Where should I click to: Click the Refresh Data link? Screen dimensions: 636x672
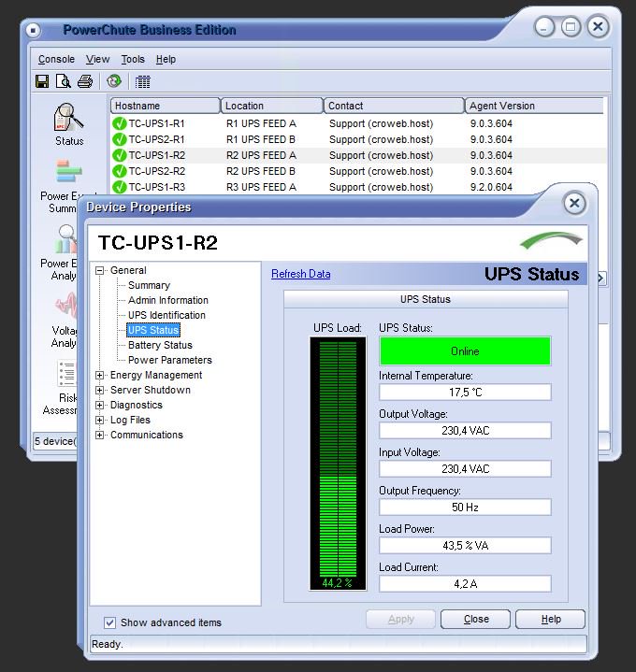coord(300,274)
